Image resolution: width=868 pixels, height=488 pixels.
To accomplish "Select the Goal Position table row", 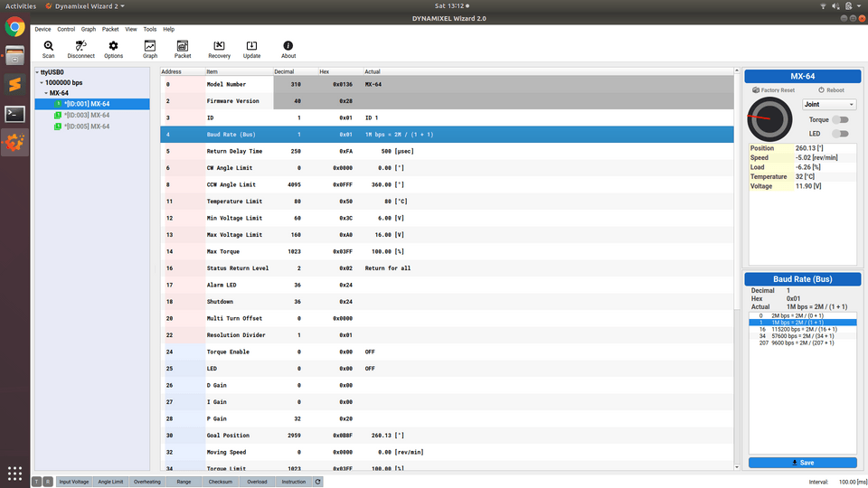I will (448, 436).
